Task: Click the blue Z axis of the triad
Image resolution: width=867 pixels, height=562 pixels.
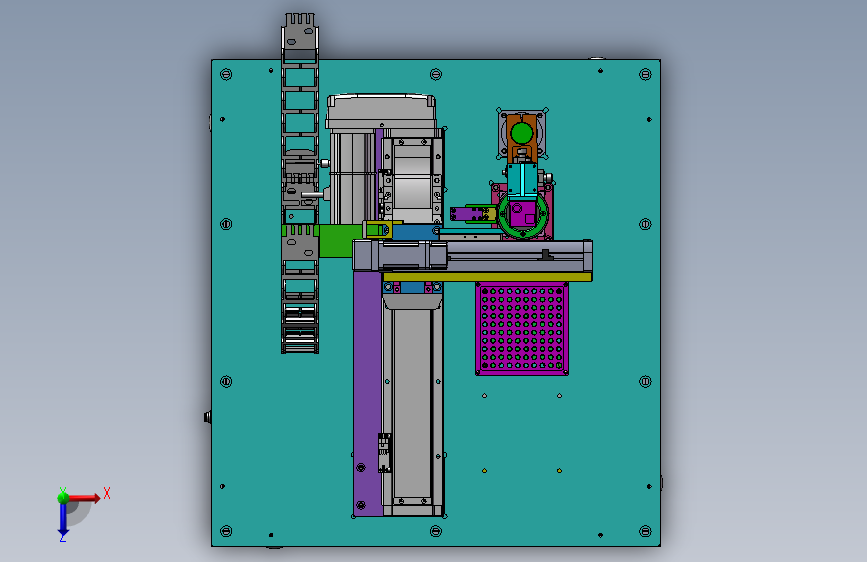Action: 63,518
